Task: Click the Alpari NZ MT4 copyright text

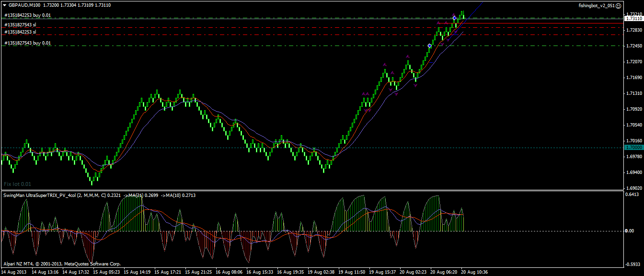Action: coord(62,264)
